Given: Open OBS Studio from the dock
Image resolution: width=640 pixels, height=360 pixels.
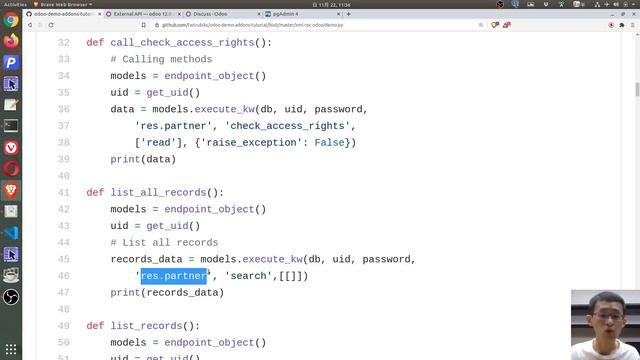Looking at the screenshot, I should click(11, 297).
